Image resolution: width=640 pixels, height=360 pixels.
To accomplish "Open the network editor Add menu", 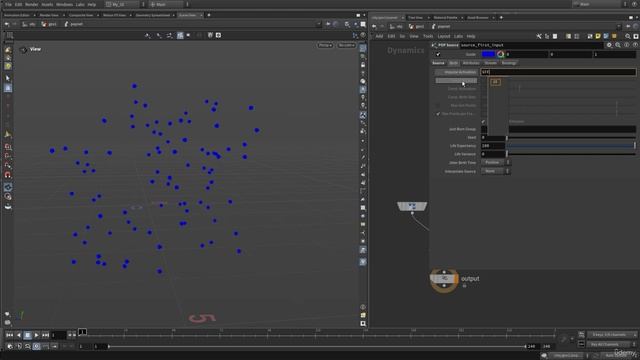I will click(379, 36).
